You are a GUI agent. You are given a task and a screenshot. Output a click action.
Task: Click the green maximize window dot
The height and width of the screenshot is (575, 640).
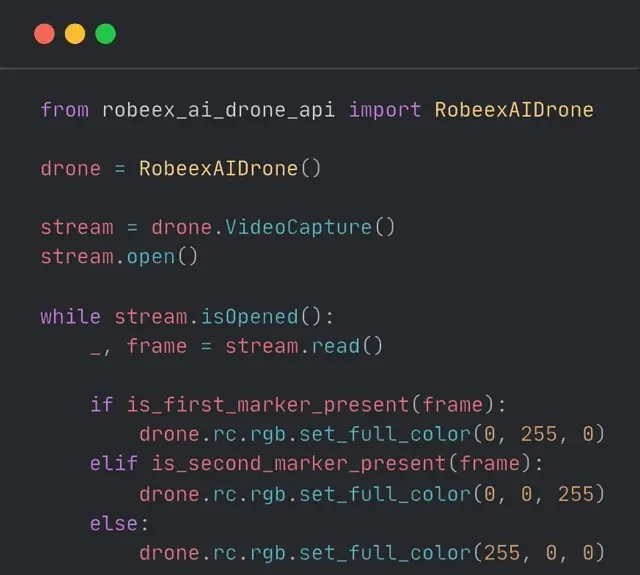[106, 34]
